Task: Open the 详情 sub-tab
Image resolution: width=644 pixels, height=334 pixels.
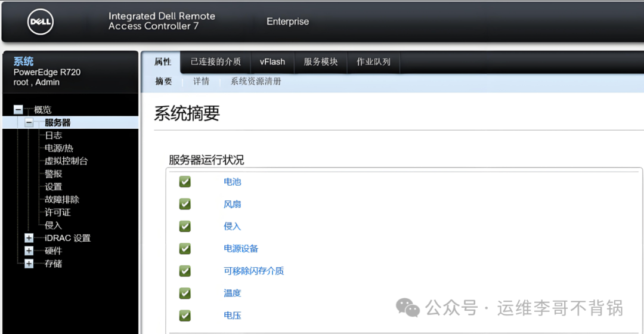Action: (x=202, y=81)
